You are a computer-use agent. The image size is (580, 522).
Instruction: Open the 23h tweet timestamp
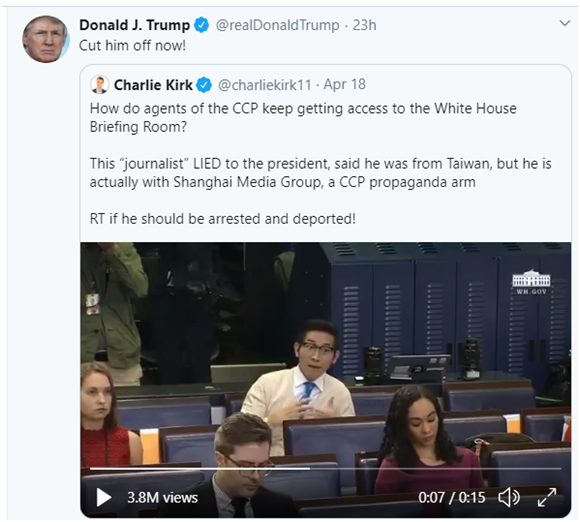point(364,25)
